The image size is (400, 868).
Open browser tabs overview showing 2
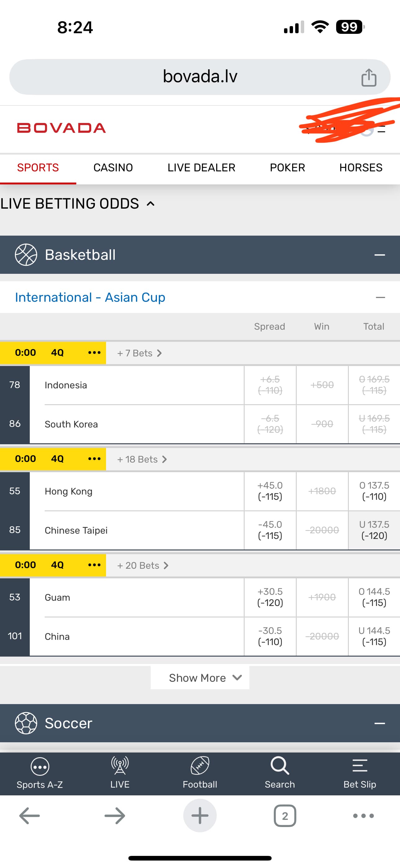pyautogui.click(x=285, y=816)
